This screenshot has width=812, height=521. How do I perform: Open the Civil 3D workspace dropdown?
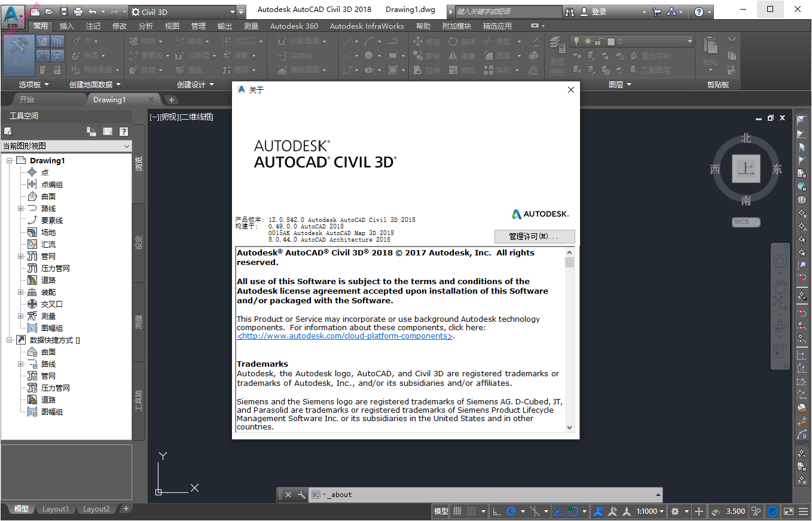click(182, 11)
